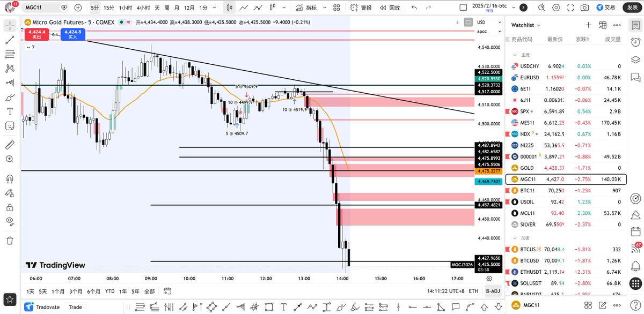Select line chart type
The width and height of the screenshot is (644, 314).
point(244,8)
